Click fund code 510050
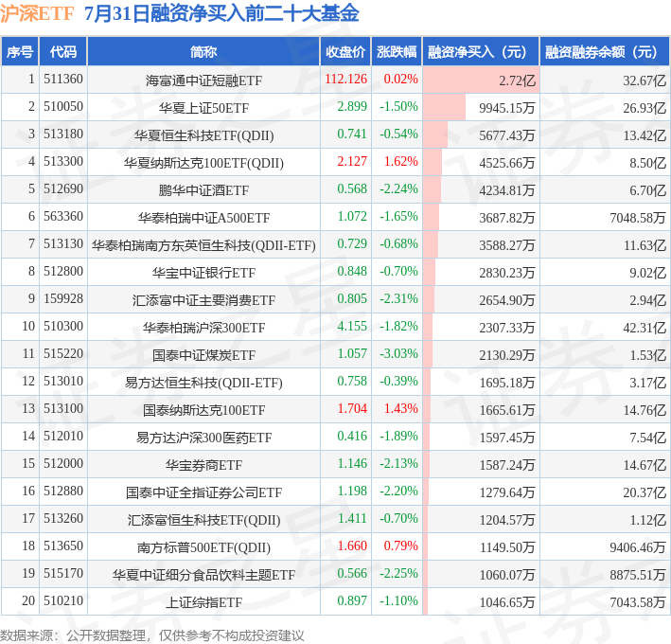671x644 pixels. click(62, 107)
